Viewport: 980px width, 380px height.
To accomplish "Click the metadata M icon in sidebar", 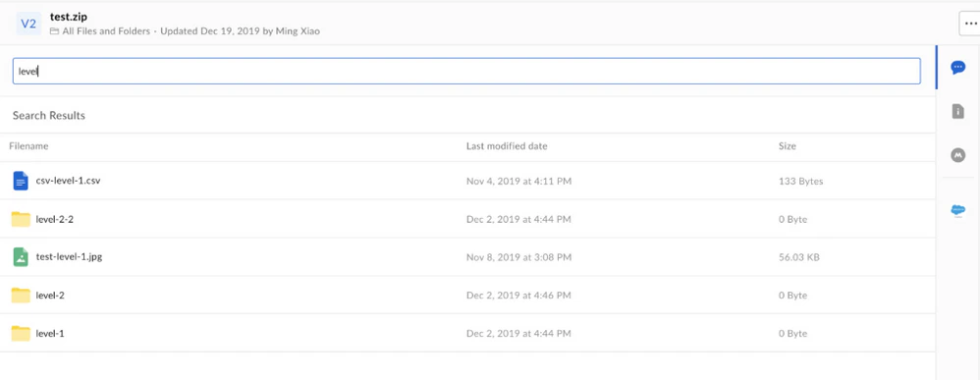I will coord(957,155).
